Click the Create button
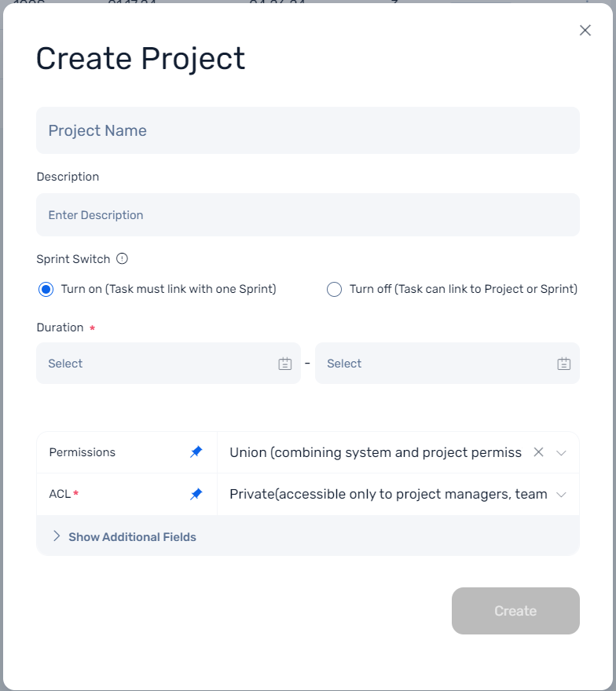 (x=515, y=611)
